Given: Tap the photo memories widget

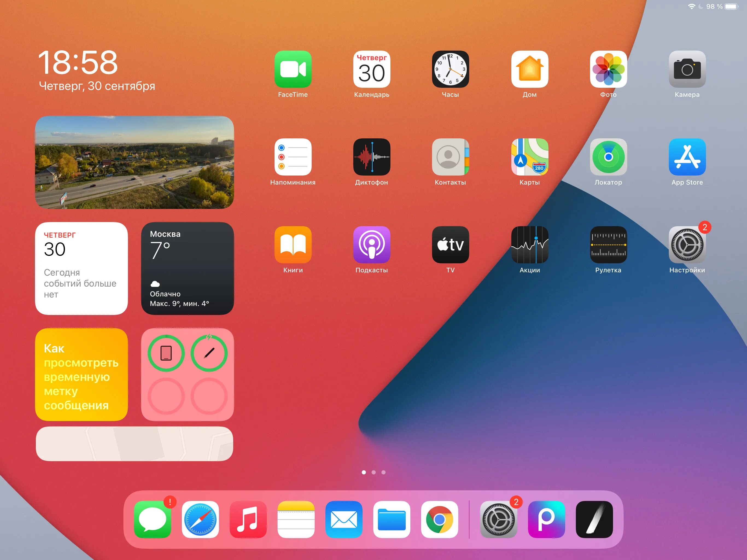Looking at the screenshot, I should point(135,162).
